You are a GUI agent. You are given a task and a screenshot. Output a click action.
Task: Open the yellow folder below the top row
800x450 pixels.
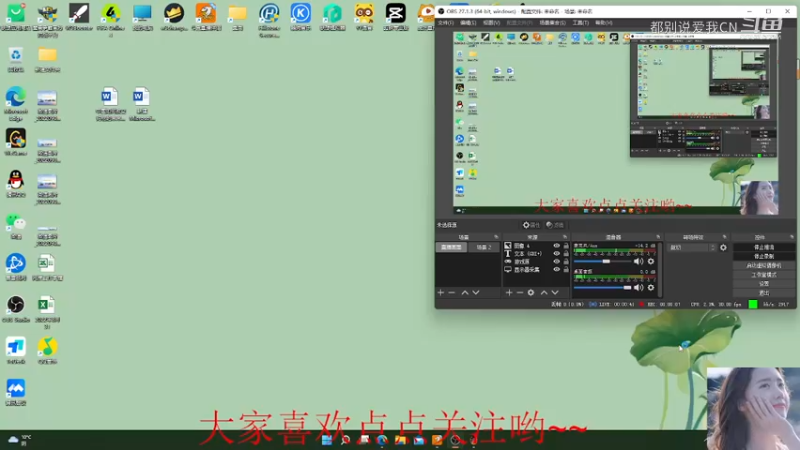(47, 59)
